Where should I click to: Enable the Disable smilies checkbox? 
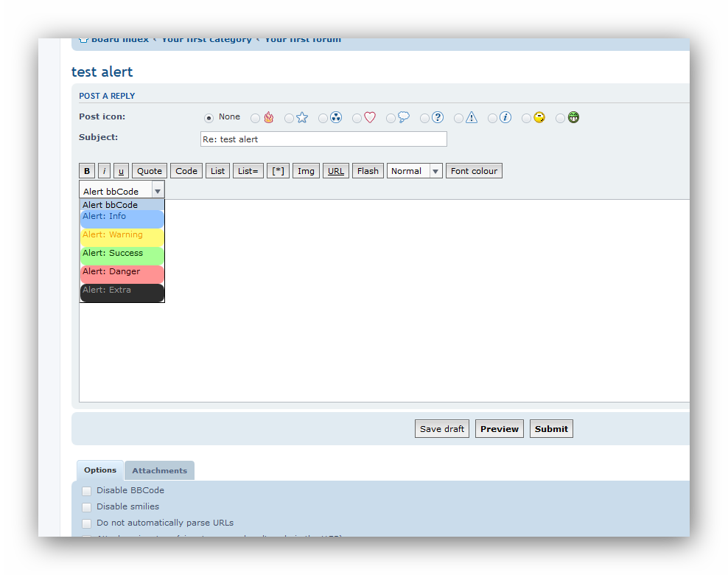click(86, 507)
